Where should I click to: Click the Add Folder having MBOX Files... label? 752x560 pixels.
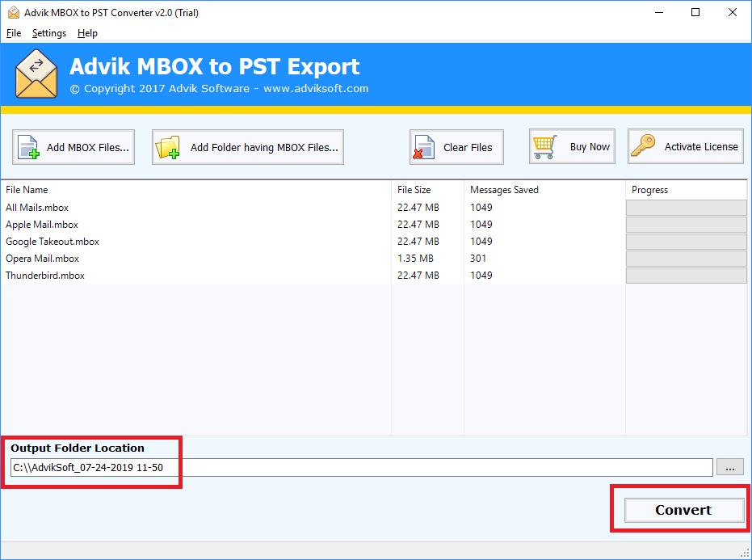(x=264, y=147)
